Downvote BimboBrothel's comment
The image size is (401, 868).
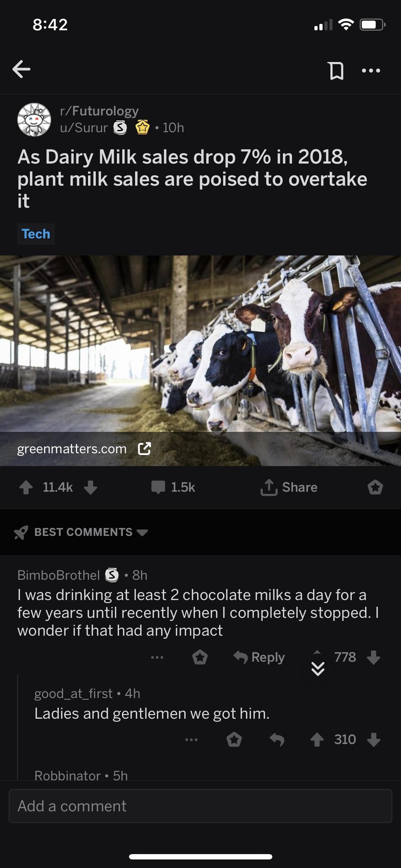coord(374,657)
